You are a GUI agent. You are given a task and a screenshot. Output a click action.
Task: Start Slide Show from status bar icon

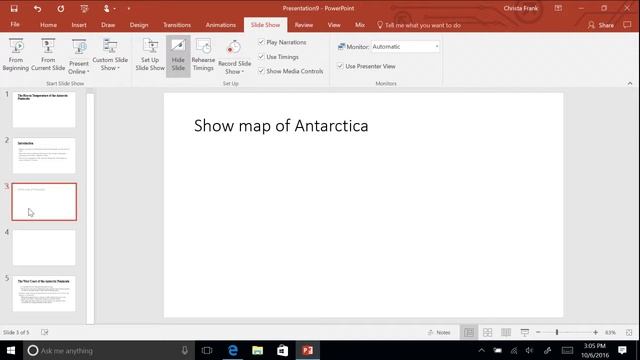click(524, 332)
